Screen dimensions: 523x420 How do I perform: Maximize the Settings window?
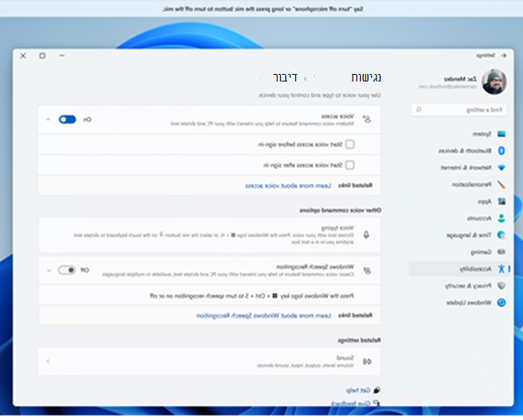(x=43, y=55)
